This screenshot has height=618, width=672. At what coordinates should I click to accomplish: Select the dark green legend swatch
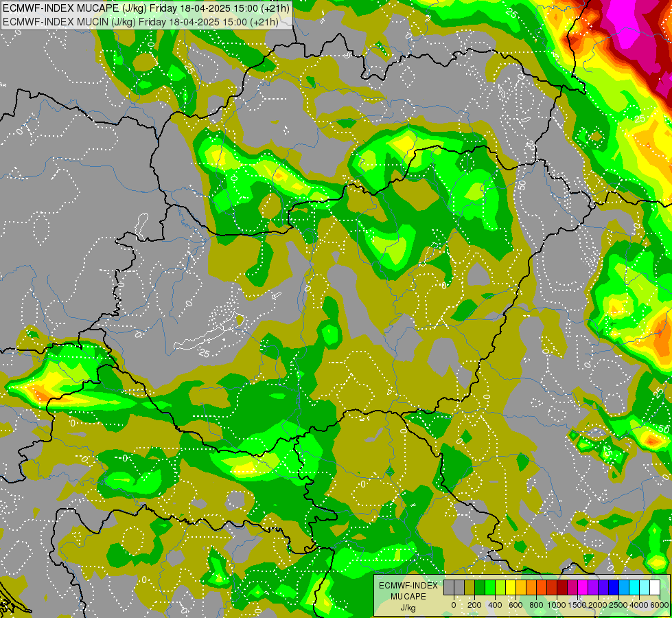point(480,588)
